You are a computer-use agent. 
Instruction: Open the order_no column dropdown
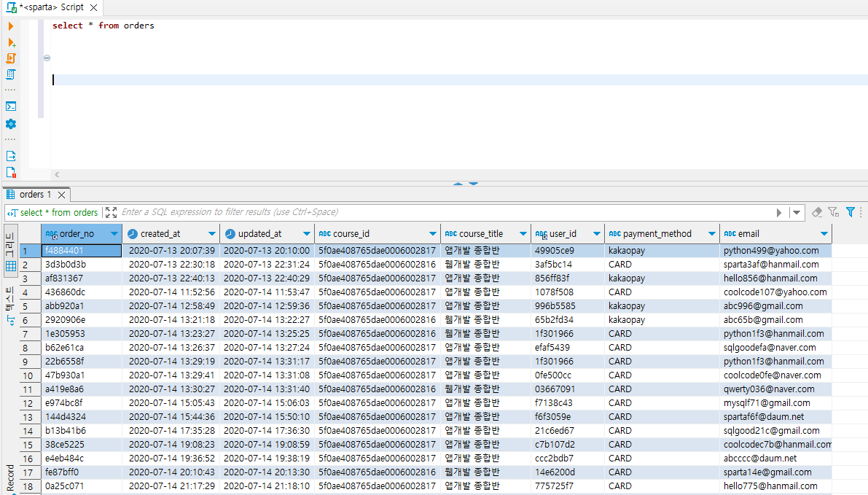115,233
